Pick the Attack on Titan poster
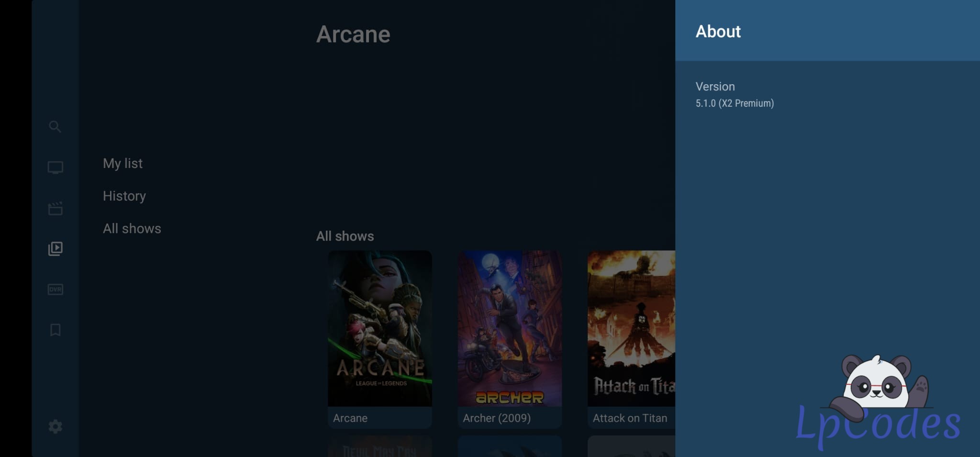Viewport: 980px width, 457px height. (x=631, y=328)
